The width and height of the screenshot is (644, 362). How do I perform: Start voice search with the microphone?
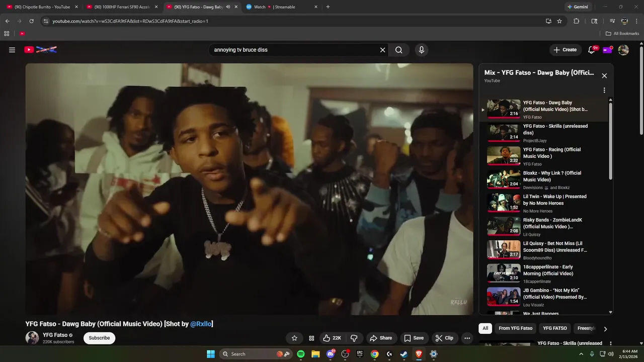[x=422, y=50]
